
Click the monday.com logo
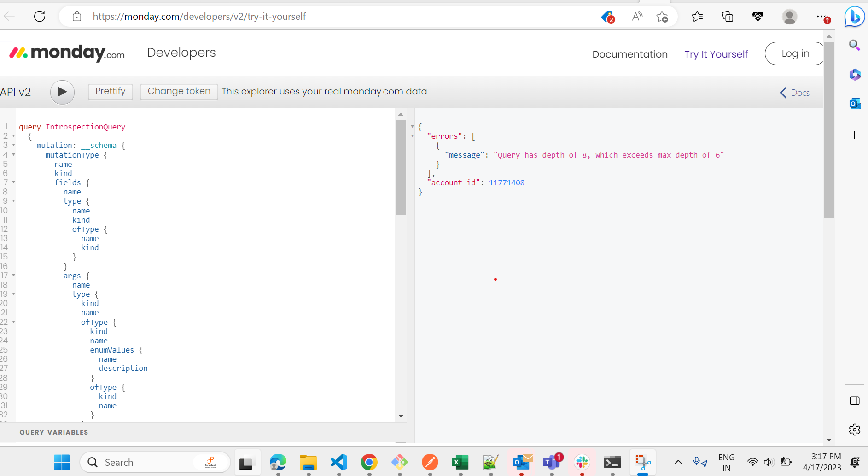66,53
